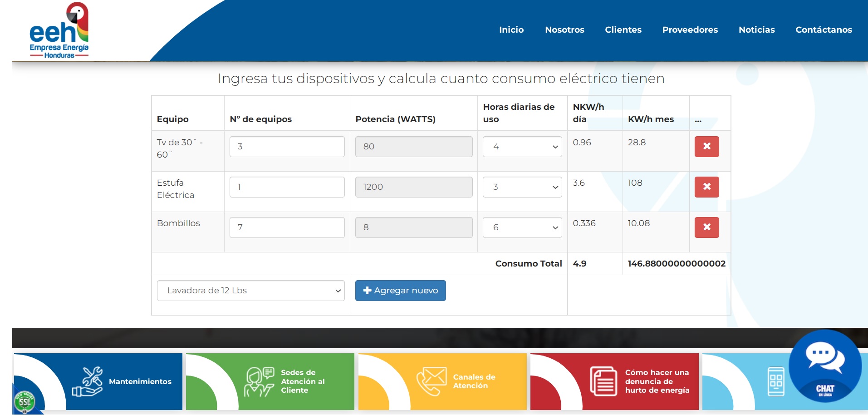Viewport: 868px width, 415px height.
Task: Click the Agregar nuevo button
Action: pos(400,291)
